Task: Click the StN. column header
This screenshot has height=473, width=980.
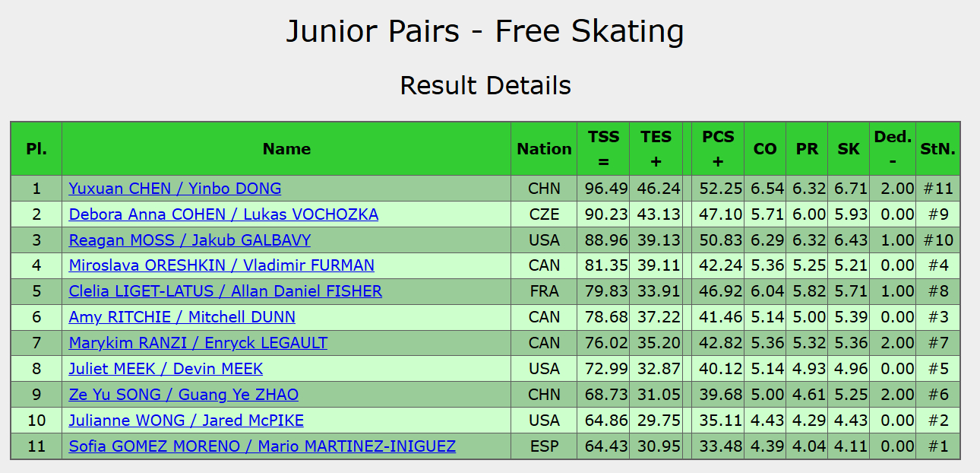Action: pyautogui.click(x=938, y=149)
